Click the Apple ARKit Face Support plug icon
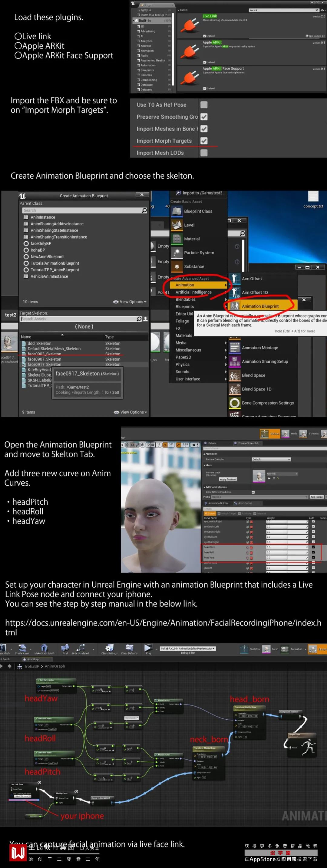 tap(189, 78)
